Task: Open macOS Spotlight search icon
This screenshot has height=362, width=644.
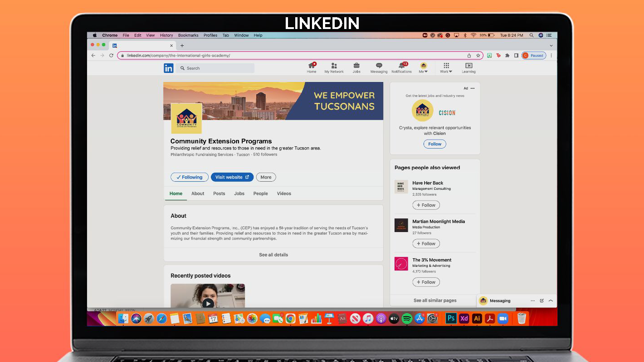Action: [x=532, y=35]
